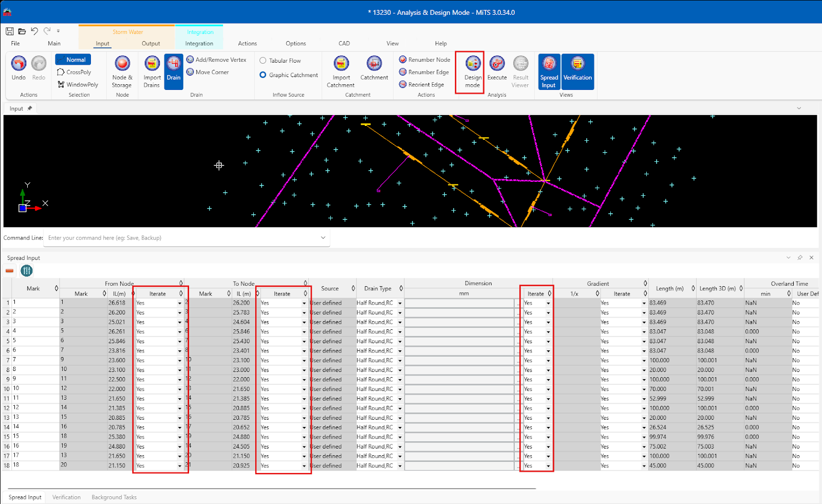Activate Add/Remove Vertex tool
822x504 pixels.
pos(216,60)
